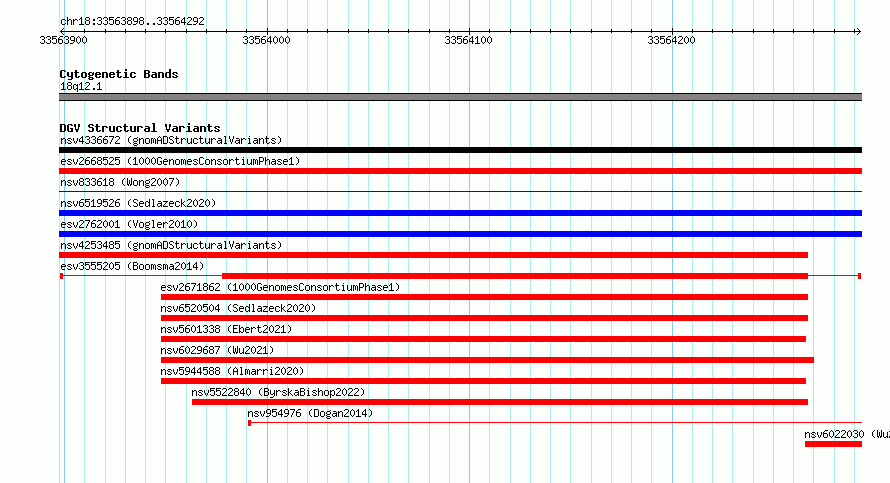The image size is (890, 483).
Task: Click ruler position 33564100
Action: point(468,40)
